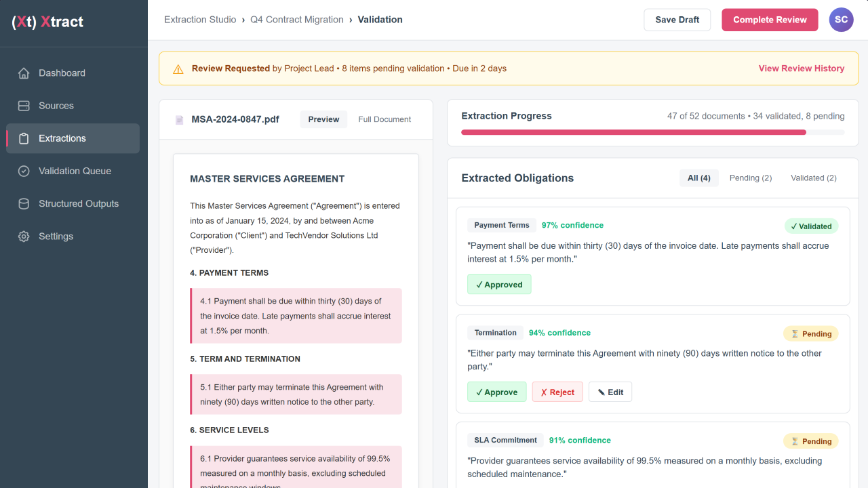Go to Validation Queue via check-circle icon
The image size is (868, 488).
tap(24, 171)
